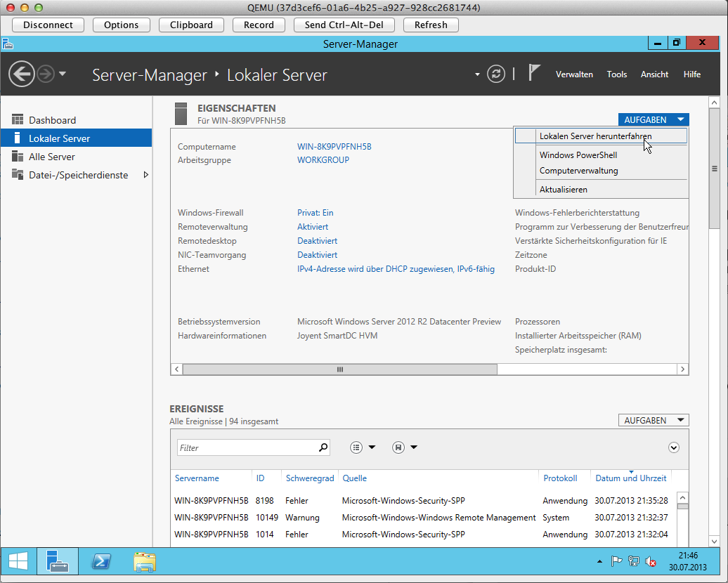Viewport: 728px width, 583px height.
Task: Toggle the Eigenschaften AUFGABEN dropdown
Action: pos(654,119)
